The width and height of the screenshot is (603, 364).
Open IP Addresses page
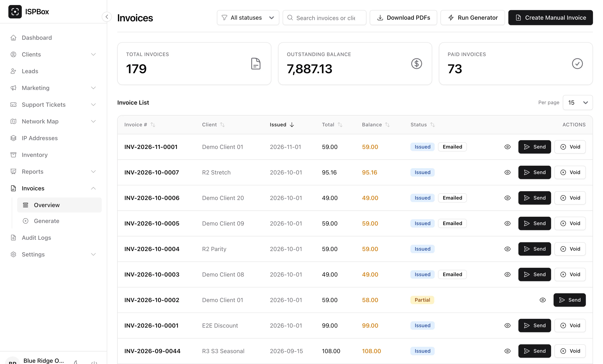click(x=40, y=138)
